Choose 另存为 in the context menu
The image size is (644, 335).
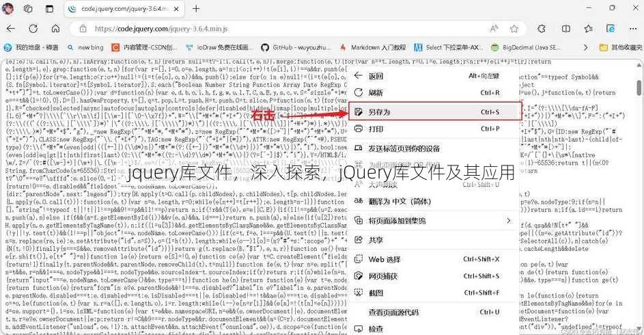click(x=435, y=111)
